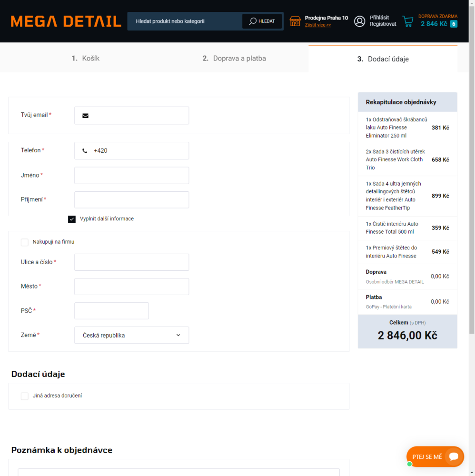Click the Zjistit více link
475x476 pixels.
point(318,25)
